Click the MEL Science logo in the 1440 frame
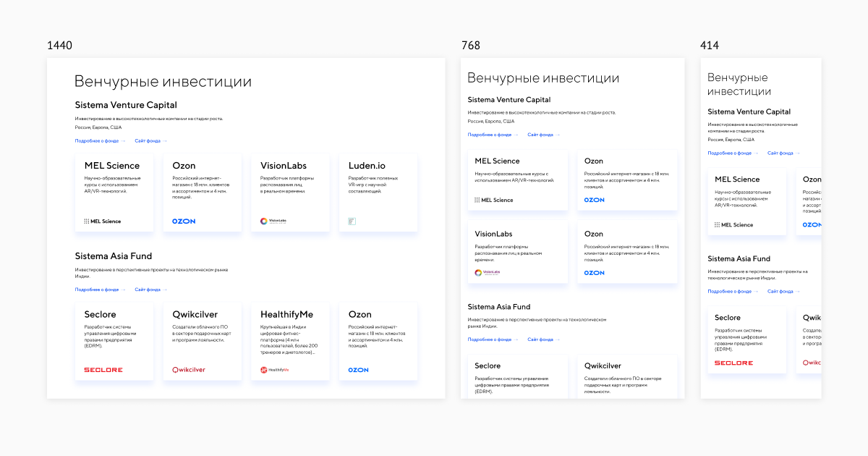Viewport: 868px width, 456px height. point(103,221)
